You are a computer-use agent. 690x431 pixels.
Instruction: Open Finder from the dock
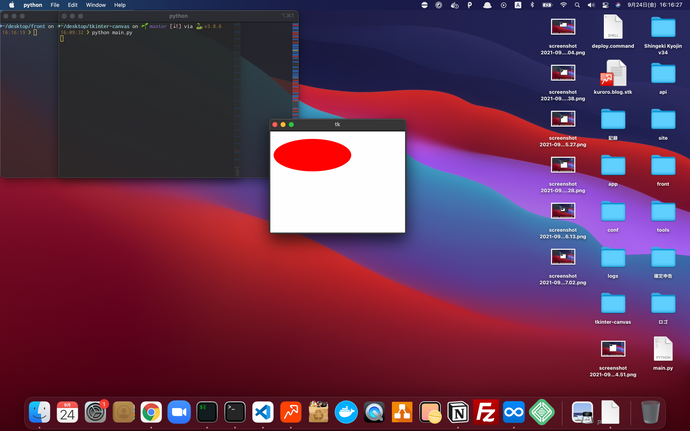(40, 411)
